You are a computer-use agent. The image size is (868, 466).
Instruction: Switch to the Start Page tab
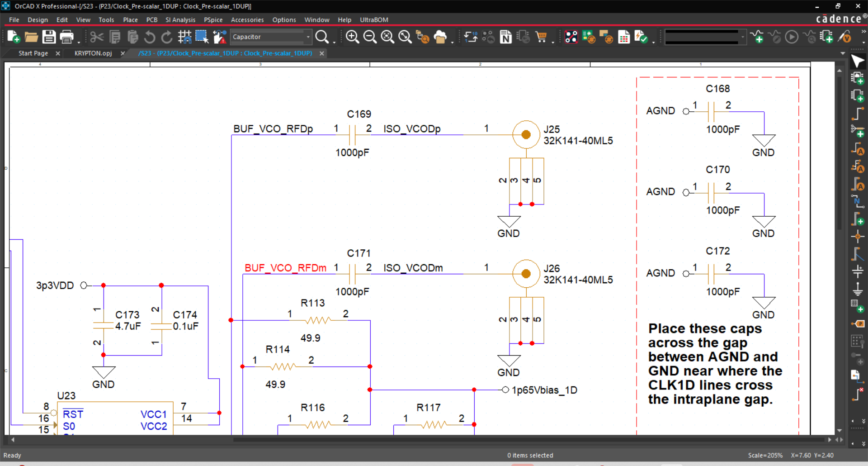click(33, 53)
